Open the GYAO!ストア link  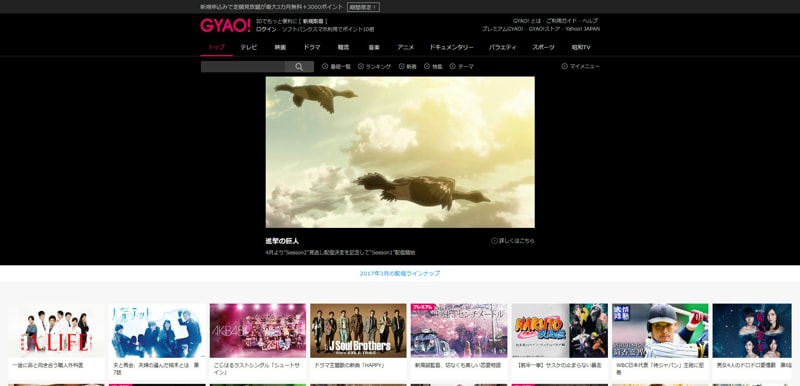tap(545, 29)
